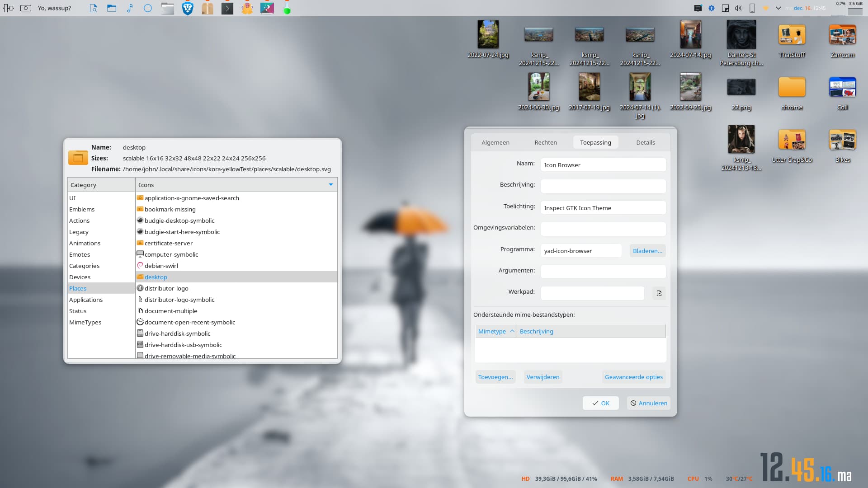The image size is (868, 488).
Task: Open the volume speaker tray icon
Action: (x=739, y=8)
